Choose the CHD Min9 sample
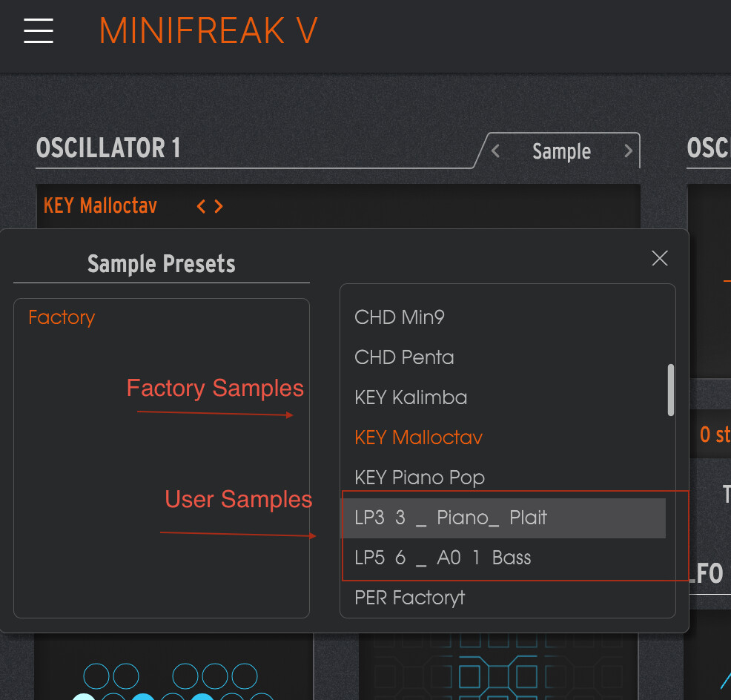 400,317
